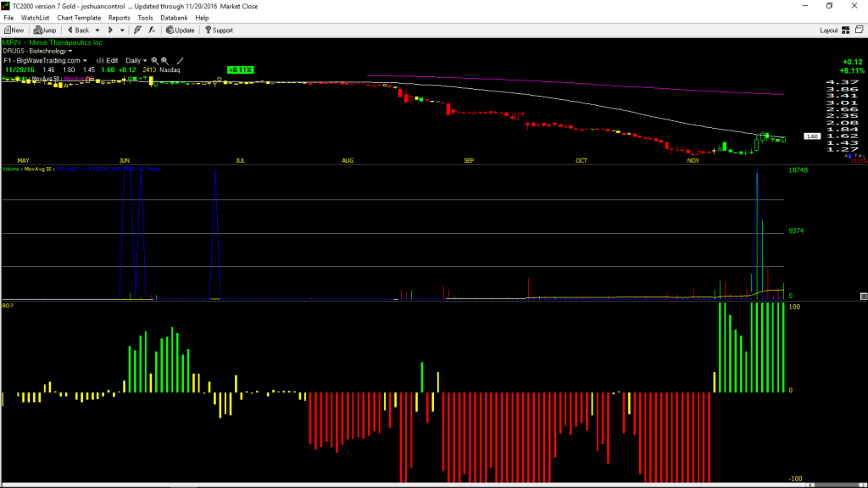868x488 pixels.
Task: Click the small square icon beside volume pane
Action: tap(864, 297)
